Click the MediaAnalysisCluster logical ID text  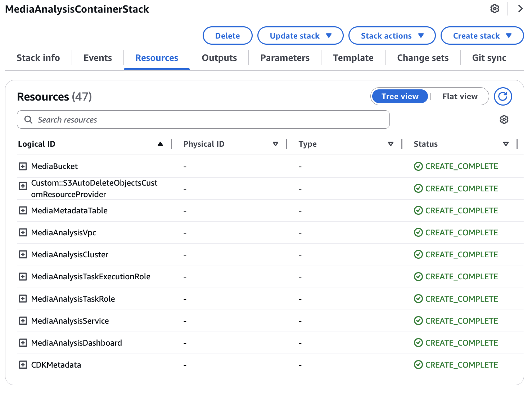(x=70, y=254)
